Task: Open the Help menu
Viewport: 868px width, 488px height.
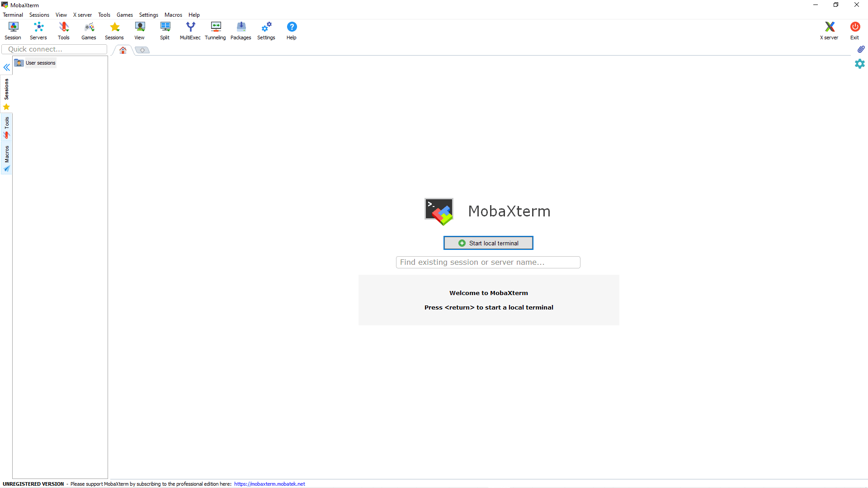Action: [x=194, y=15]
